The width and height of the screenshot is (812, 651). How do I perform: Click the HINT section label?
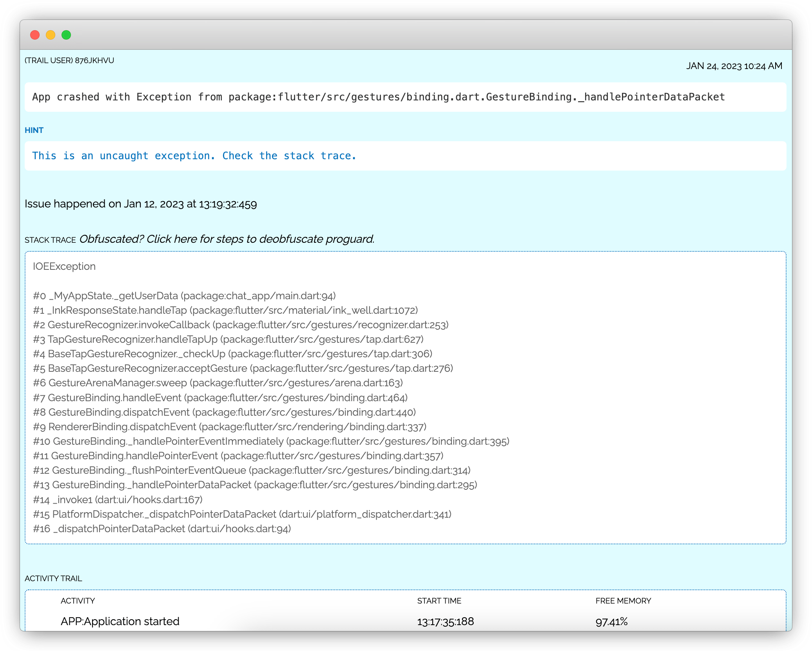coord(34,130)
